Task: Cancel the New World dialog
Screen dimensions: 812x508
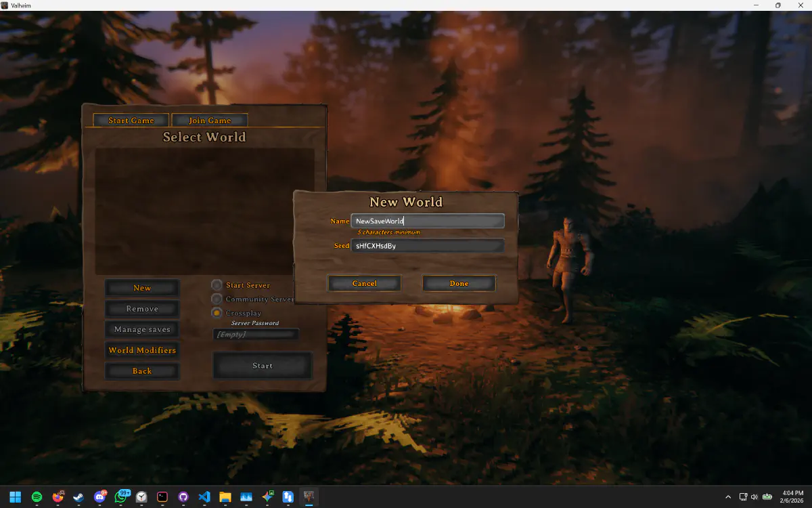Action: tap(364, 283)
